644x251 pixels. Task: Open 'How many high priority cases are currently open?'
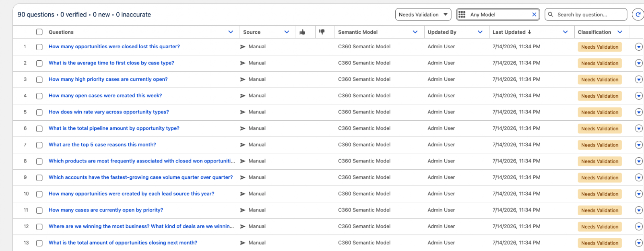[108, 79]
